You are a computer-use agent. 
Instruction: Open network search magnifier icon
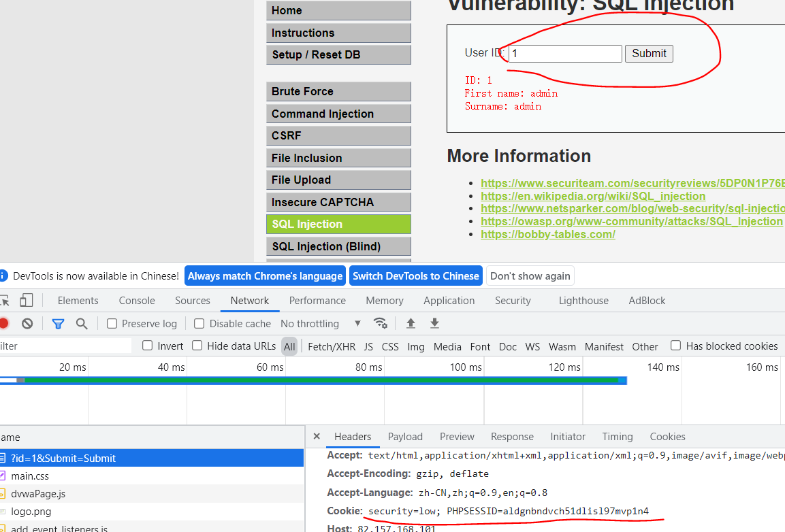[82, 324]
